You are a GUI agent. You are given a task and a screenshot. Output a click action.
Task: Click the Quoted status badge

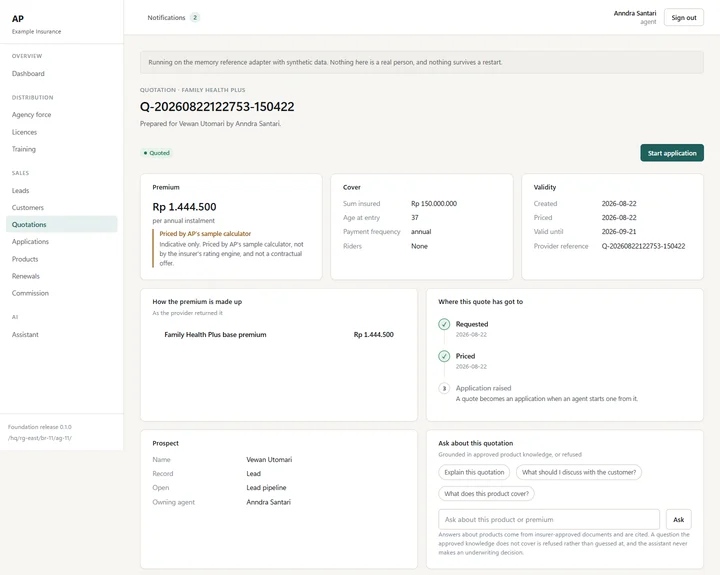coord(157,153)
